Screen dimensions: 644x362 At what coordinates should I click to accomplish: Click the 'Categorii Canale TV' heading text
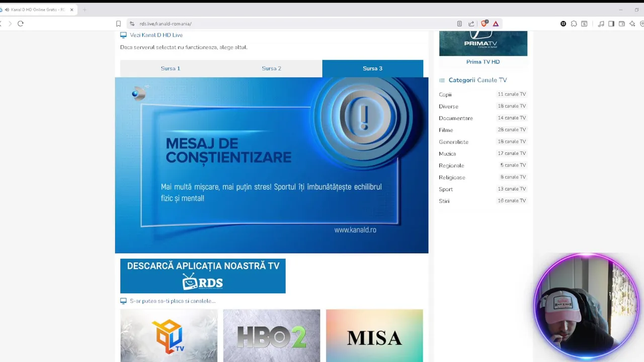pyautogui.click(x=478, y=80)
